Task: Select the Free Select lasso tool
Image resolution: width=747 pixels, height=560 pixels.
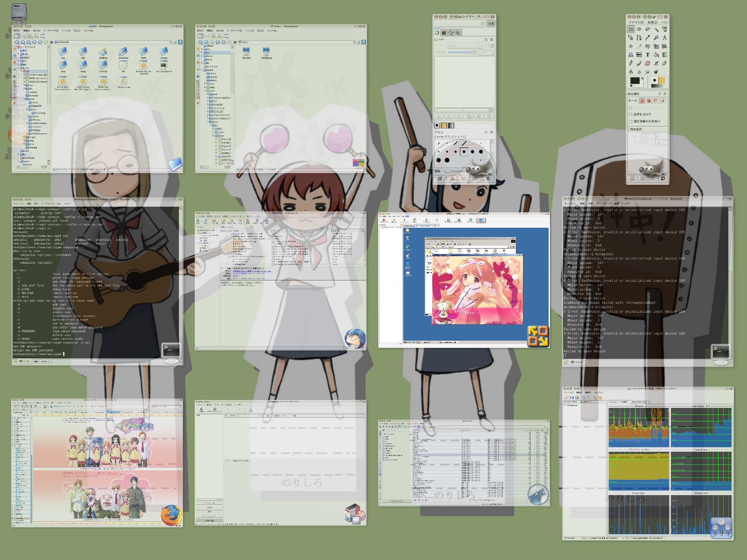Action: [x=648, y=29]
